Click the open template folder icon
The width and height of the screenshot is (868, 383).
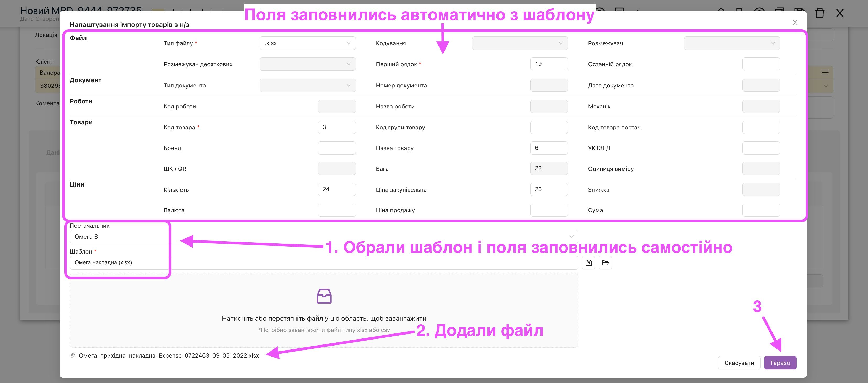point(605,263)
